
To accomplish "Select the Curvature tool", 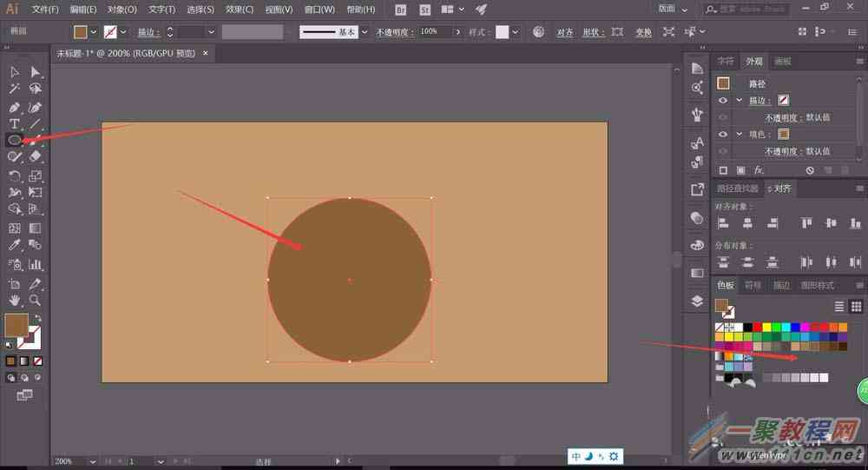I will pyautogui.click(x=36, y=108).
